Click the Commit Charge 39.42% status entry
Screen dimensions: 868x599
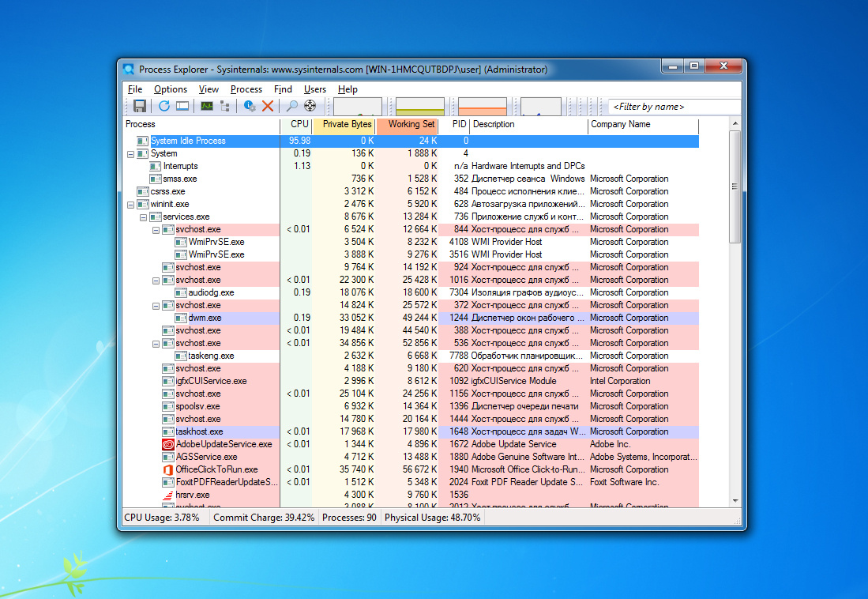coord(264,518)
